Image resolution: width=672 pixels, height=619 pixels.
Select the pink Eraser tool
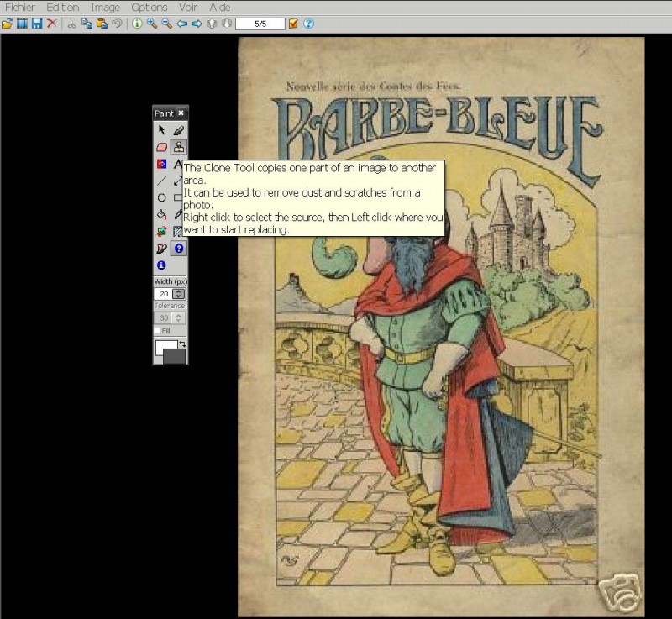161,147
